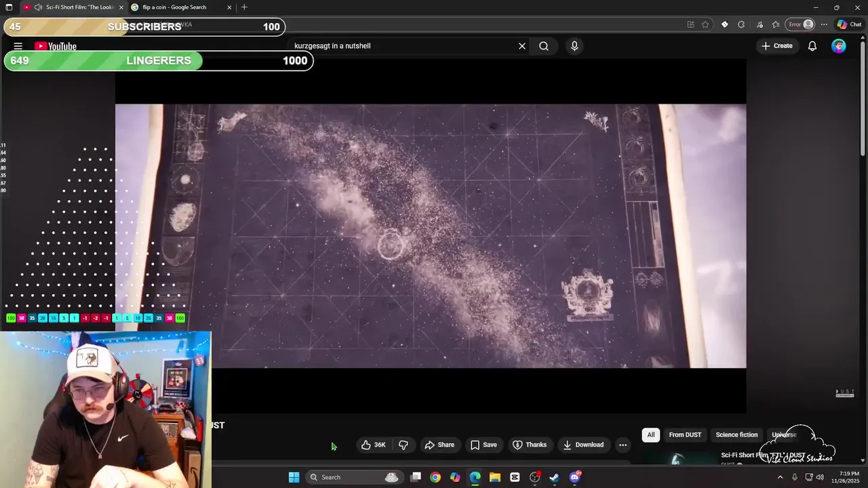Open Windows taskbar Search box
The height and width of the screenshot is (488, 868).
pyautogui.click(x=356, y=477)
